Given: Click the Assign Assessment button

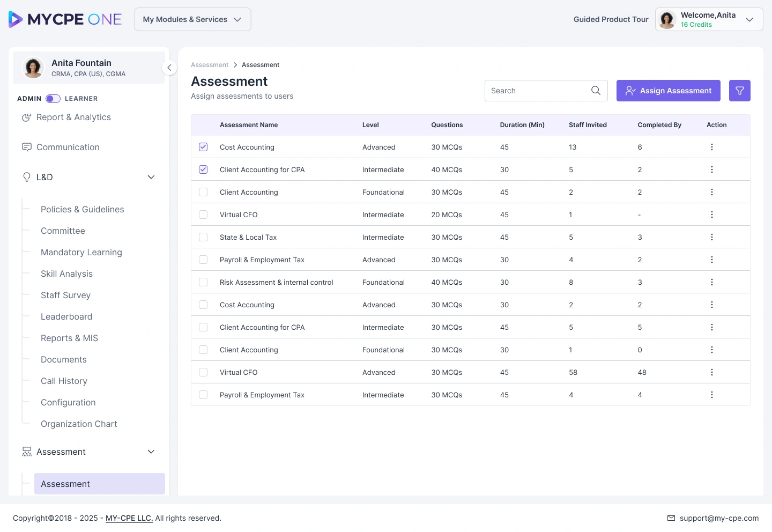Looking at the screenshot, I should (669, 91).
